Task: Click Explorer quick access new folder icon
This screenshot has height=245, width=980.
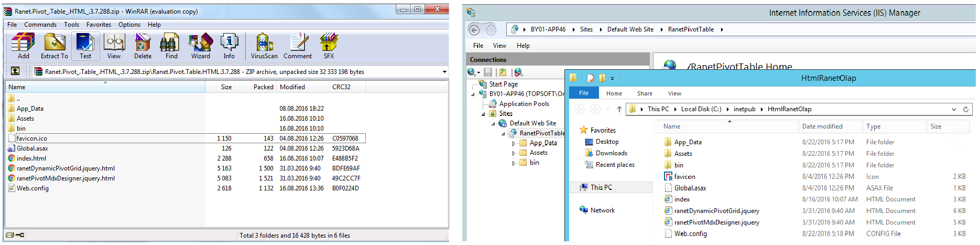Action: pos(602,78)
